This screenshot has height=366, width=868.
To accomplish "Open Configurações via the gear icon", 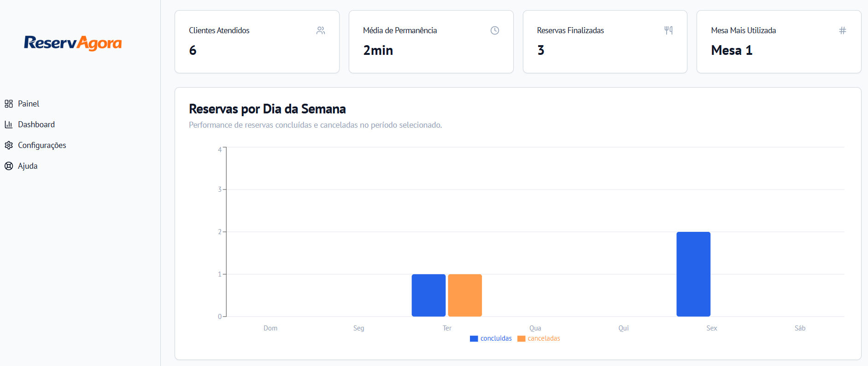I will 8,145.
